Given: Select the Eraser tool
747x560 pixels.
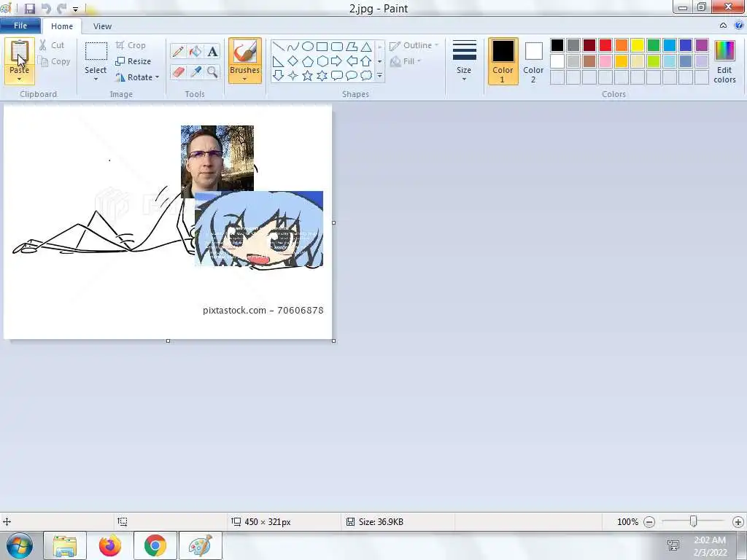Looking at the screenshot, I should tap(179, 72).
